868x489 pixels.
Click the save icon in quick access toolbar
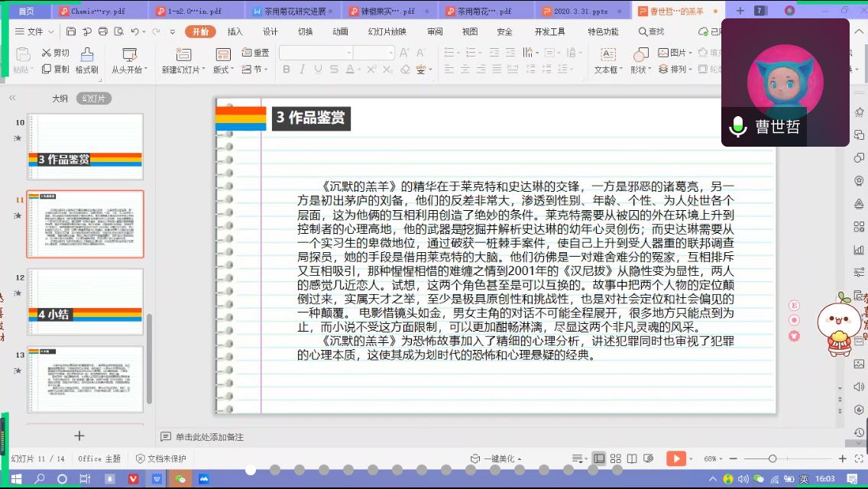71,31
